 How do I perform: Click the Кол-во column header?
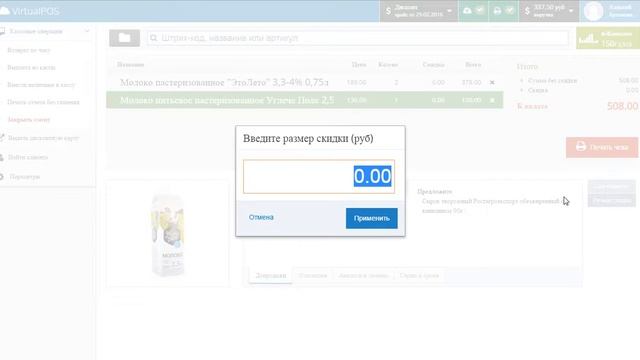(x=388, y=64)
